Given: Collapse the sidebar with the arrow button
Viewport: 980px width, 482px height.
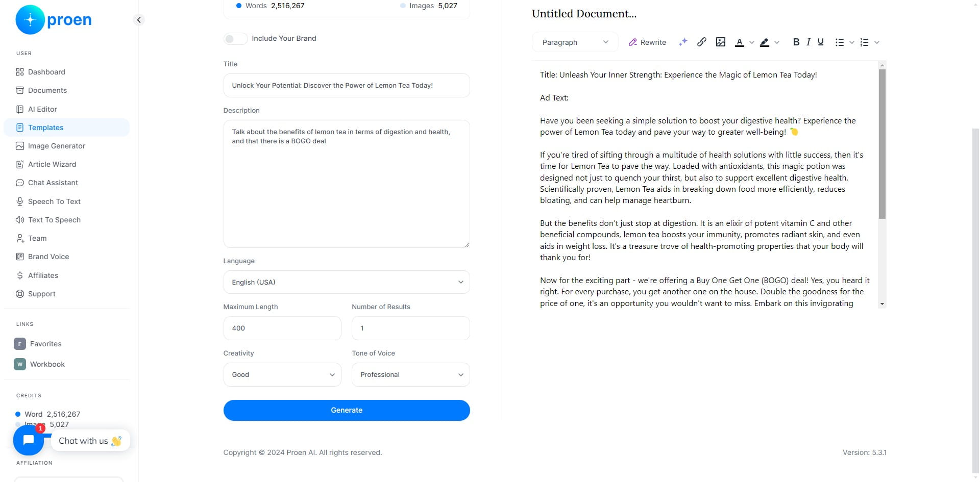Looking at the screenshot, I should coord(139,20).
